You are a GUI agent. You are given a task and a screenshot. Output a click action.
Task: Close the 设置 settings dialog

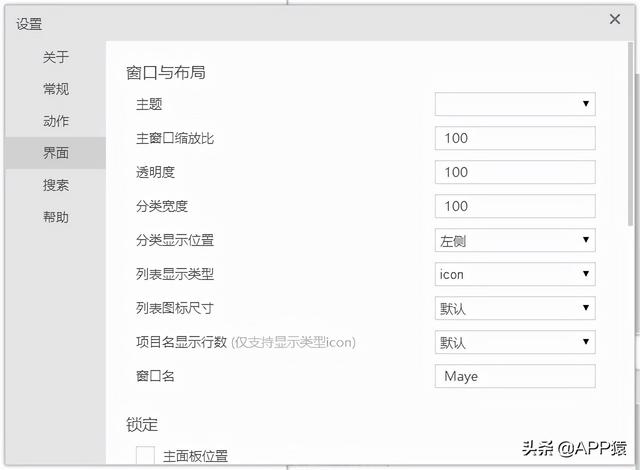(x=615, y=19)
